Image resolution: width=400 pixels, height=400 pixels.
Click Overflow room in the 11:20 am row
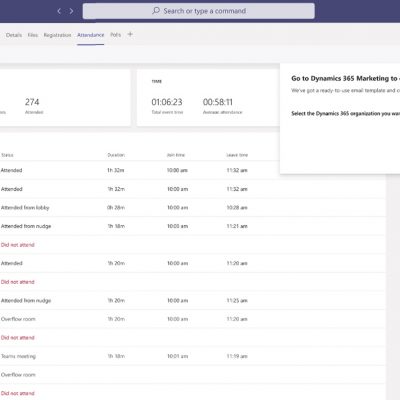tap(18, 319)
